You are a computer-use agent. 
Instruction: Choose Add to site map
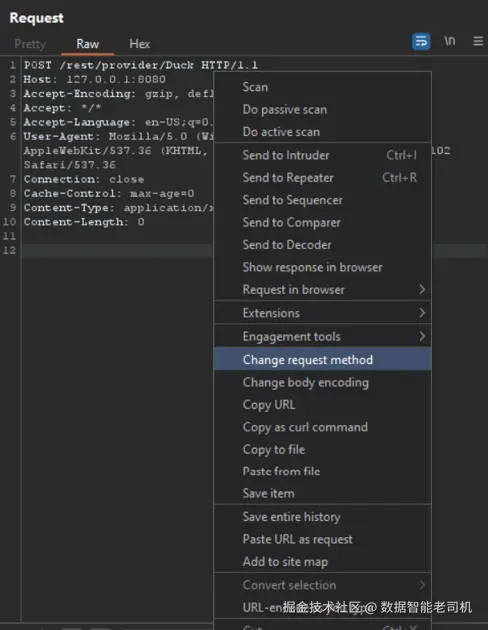pos(323,562)
